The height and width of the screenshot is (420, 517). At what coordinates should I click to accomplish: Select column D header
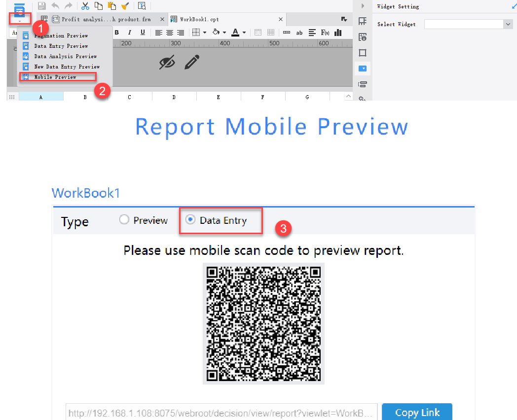pyautogui.click(x=174, y=97)
